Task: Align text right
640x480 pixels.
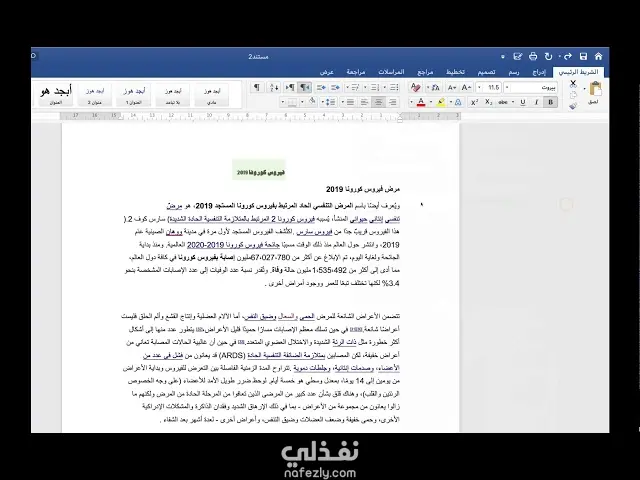Action: (393, 102)
